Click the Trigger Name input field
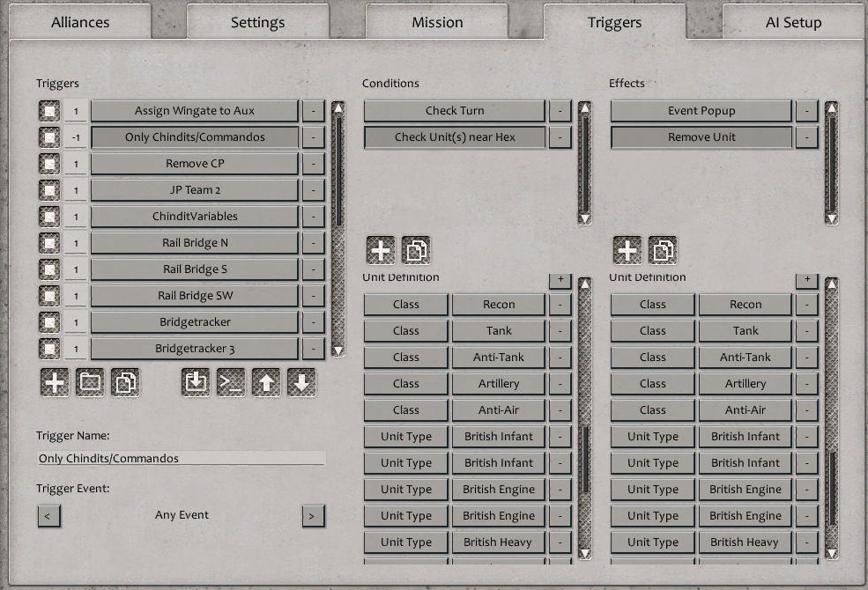Viewport: 868px width, 590px height. point(181,458)
